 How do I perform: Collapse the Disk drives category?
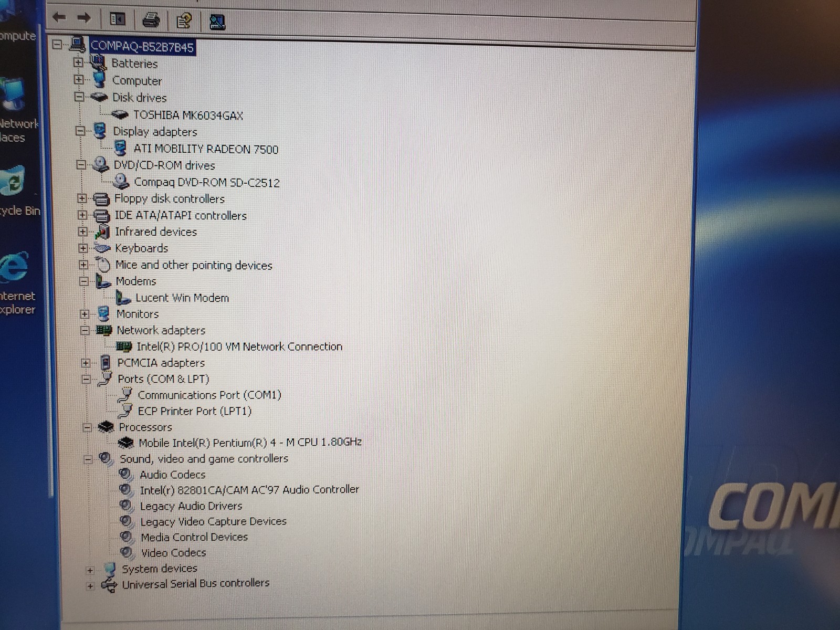point(79,97)
